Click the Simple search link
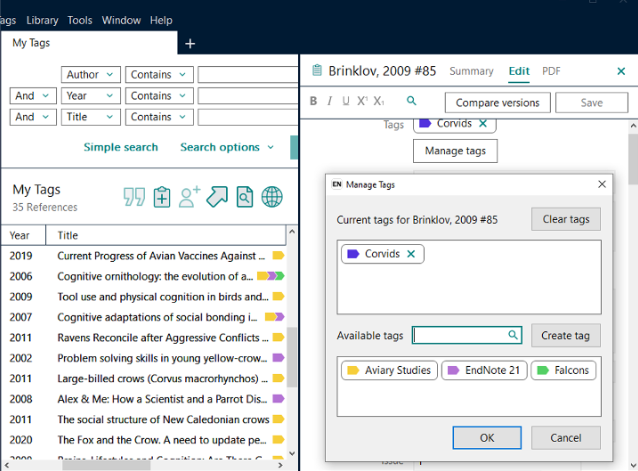638x471 pixels. pos(120,147)
